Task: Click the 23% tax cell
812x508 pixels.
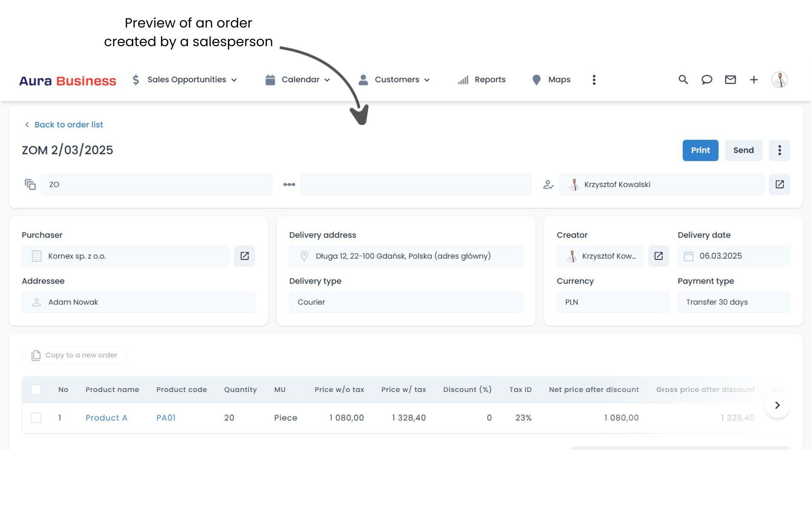Action: coord(523,418)
